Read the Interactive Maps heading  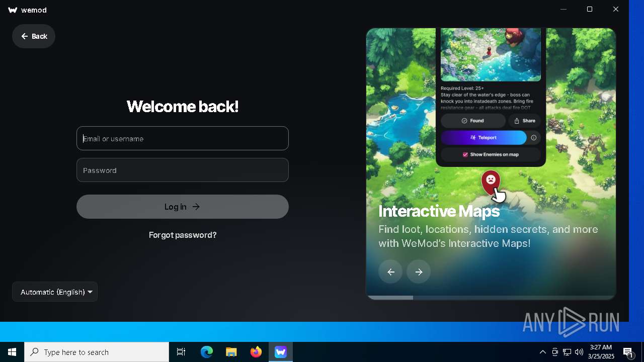click(439, 211)
